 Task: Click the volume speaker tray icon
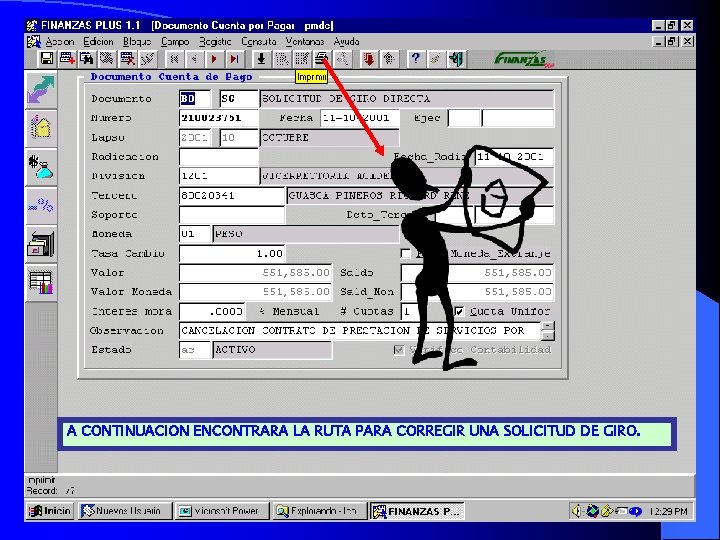click(577, 511)
